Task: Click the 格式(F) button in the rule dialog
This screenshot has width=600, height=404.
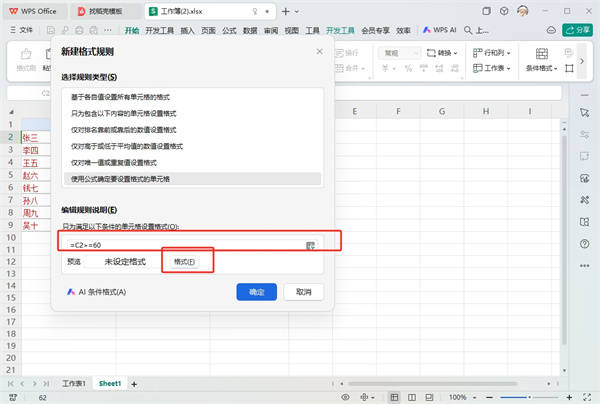Action: click(x=184, y=262)
